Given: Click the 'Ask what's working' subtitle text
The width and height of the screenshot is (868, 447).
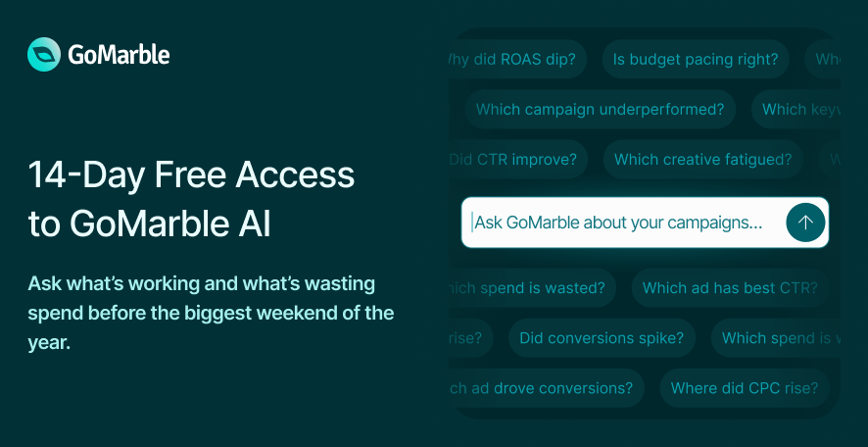Looking at the screenshot, I should tap(211, 313).
